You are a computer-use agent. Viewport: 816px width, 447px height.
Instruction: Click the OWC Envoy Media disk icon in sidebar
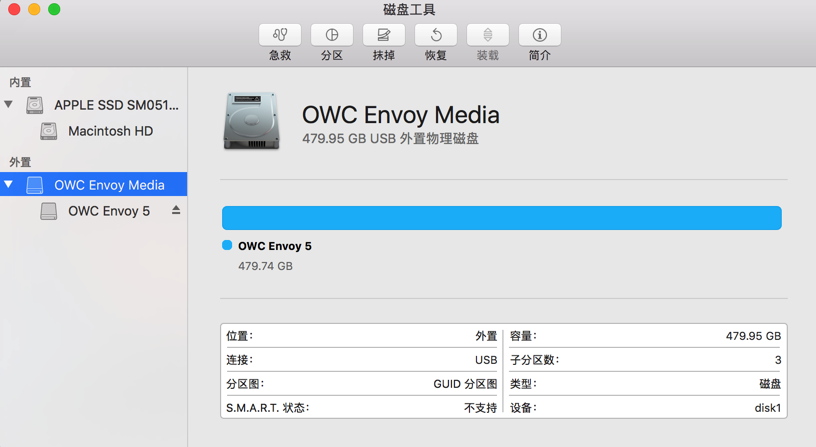click(35, 185)
